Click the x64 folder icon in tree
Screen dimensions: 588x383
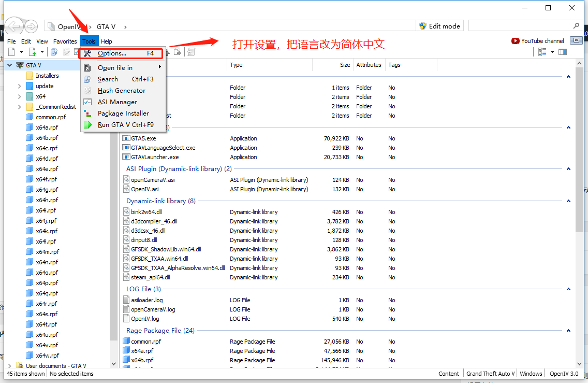coord(30,96)
